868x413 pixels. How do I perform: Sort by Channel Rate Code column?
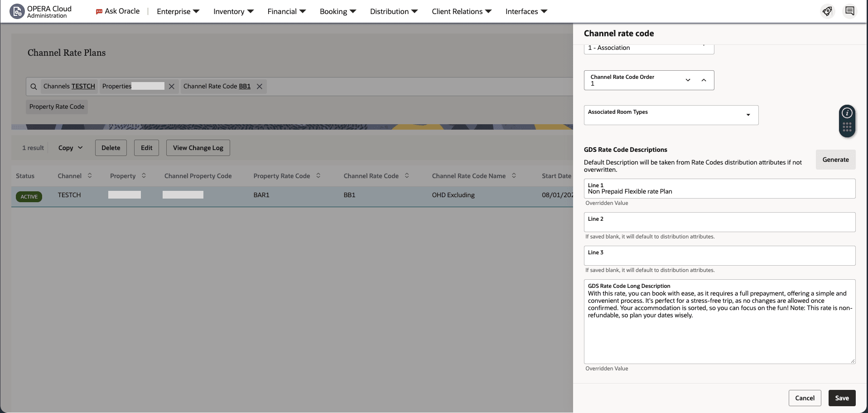[407, 175]
